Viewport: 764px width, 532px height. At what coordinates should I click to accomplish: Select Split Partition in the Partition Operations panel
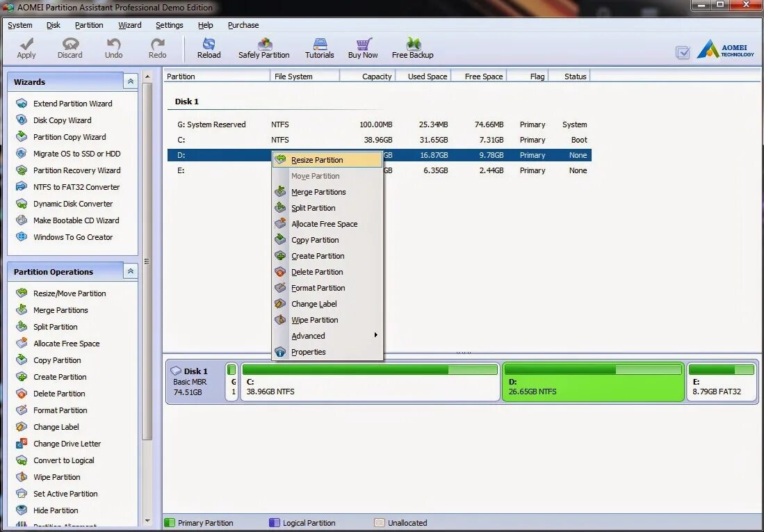point(56,327)
